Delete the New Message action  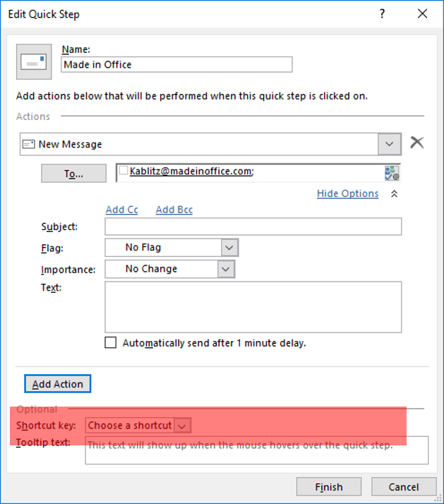[417, 143]
